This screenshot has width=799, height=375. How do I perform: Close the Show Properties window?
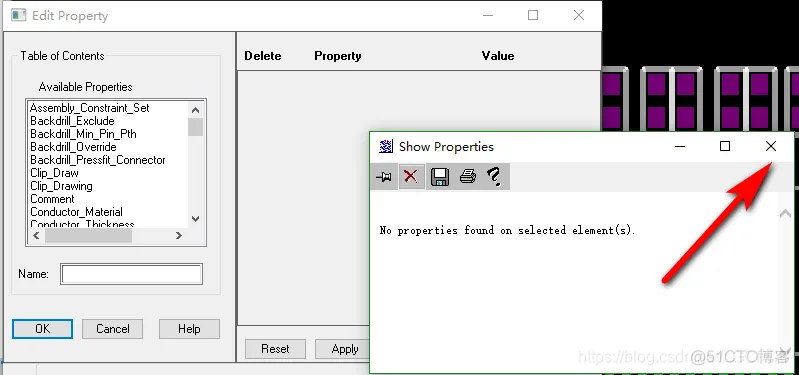(770, 147)
